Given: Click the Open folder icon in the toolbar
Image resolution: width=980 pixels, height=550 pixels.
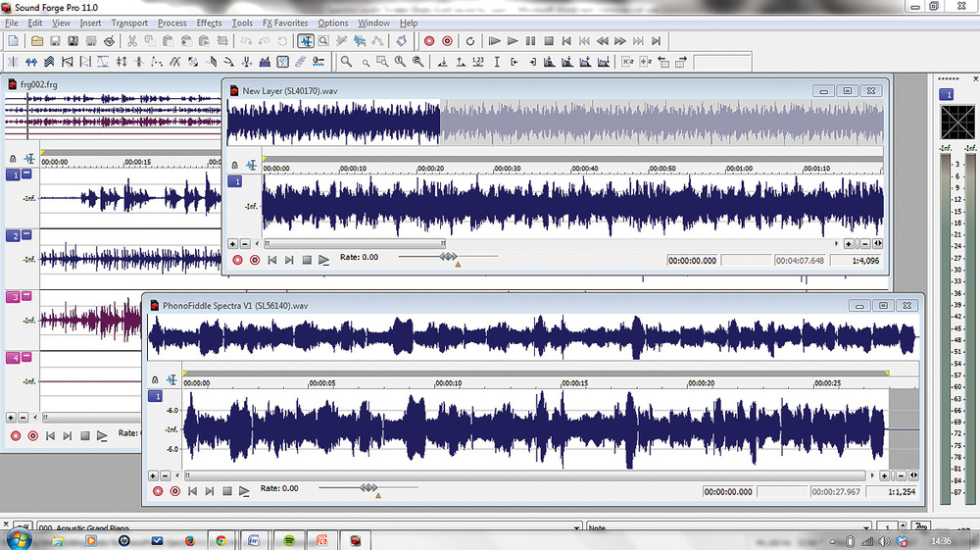Looking at the screenshot, I should [37, 41].
